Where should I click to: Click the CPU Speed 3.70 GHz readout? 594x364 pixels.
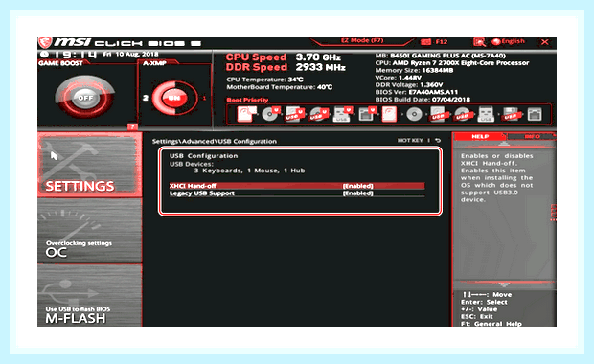(284, 57)
